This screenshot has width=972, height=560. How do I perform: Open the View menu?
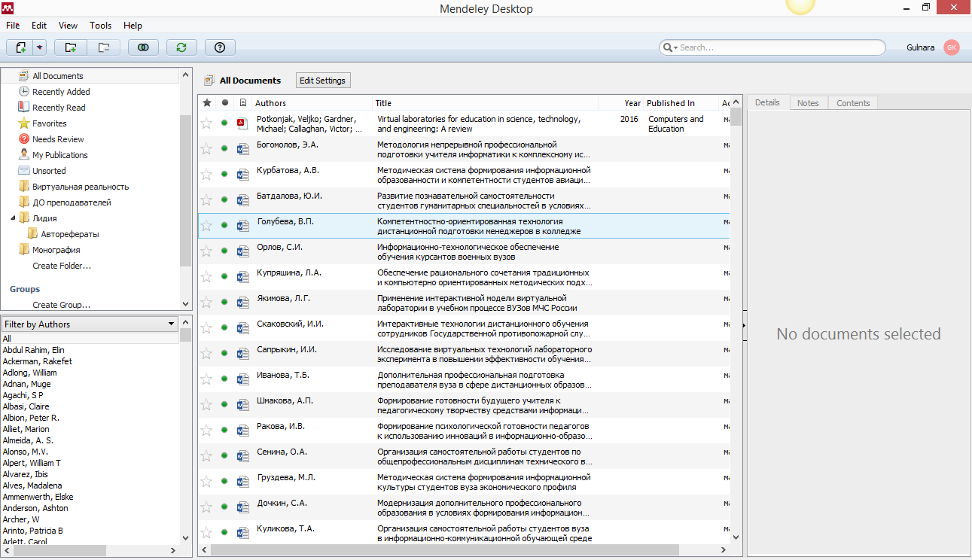pyautogui.click(x=68, y=26)
